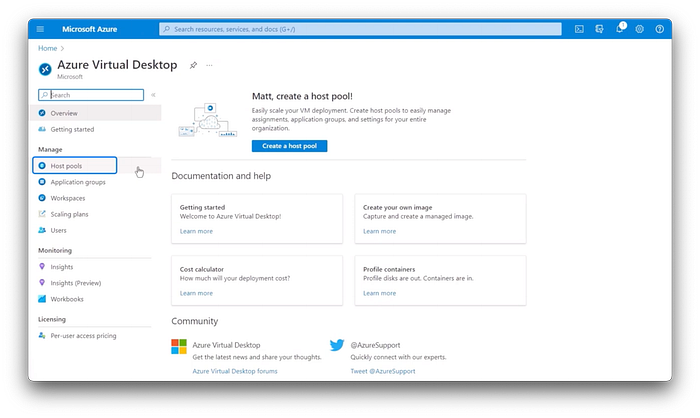Image resolution: width=700 pixels, height=418 pixels.
Task: Open Users menu item
Action: 96,230
